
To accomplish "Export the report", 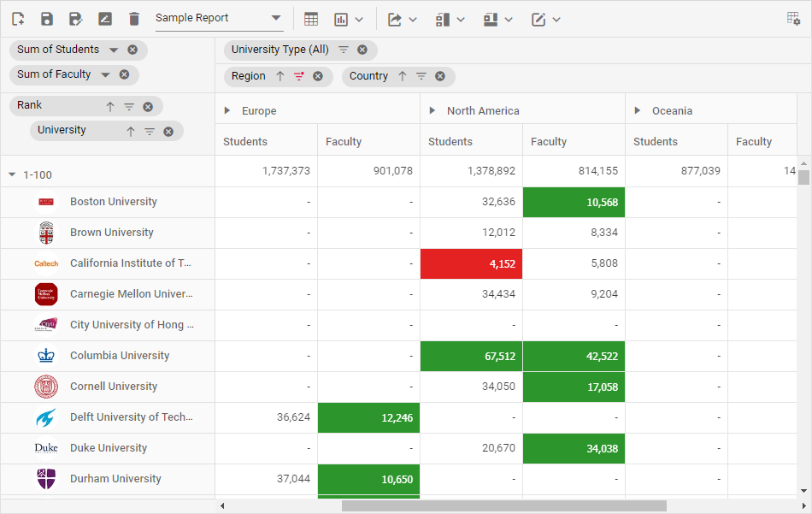I will (x=395, y=18).
